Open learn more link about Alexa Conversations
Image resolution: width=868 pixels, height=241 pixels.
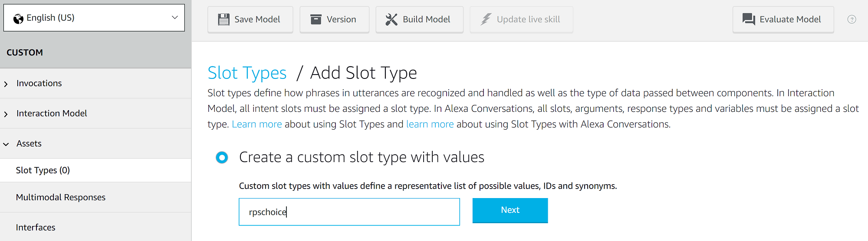[x=430, y=124]
